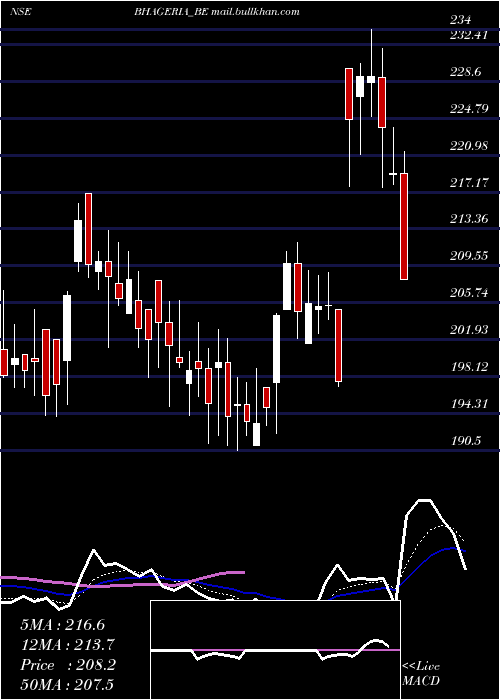This screenshot has width=500, height=700.
Task: Click the 217.17 price axis label
Action: (469, 182)
